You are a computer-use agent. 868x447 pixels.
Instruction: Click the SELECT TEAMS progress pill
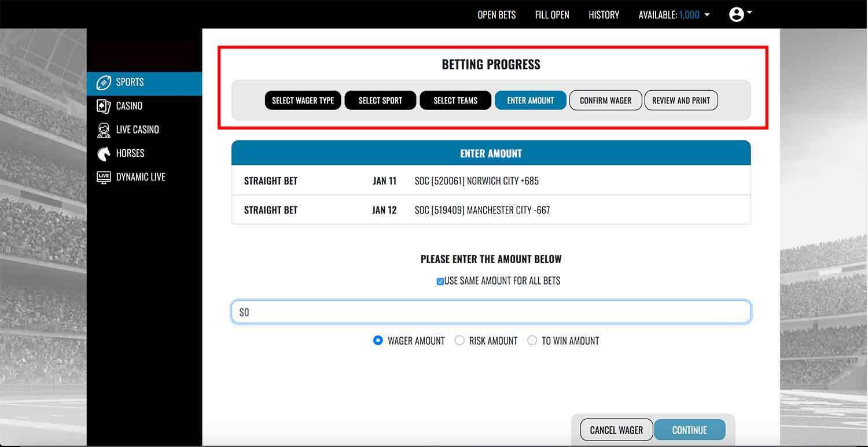(x=455, y=100)
